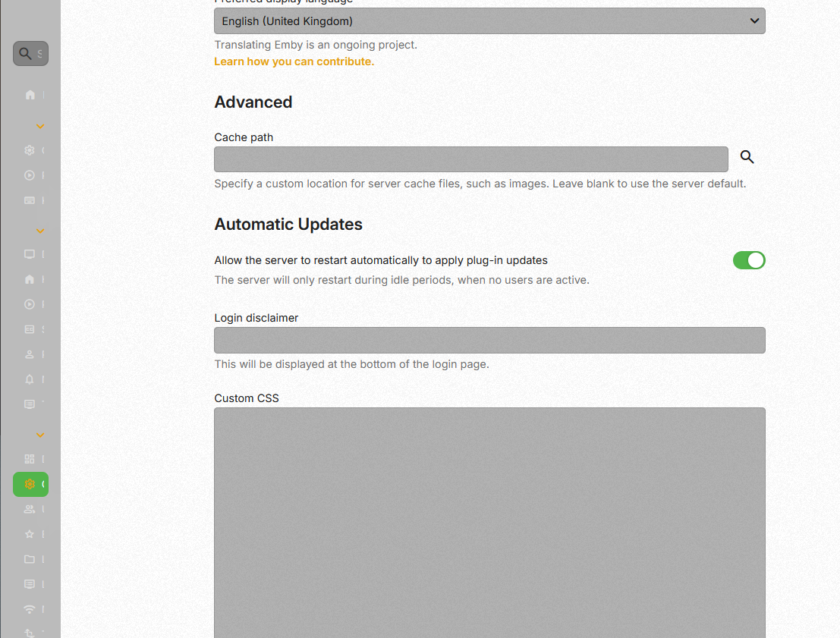Viewport: 840px width, 638px height.
Task: Click the 'Translating Emby is an ongoing project.' text
Action: pyautogui.click(x=316, y=45)
